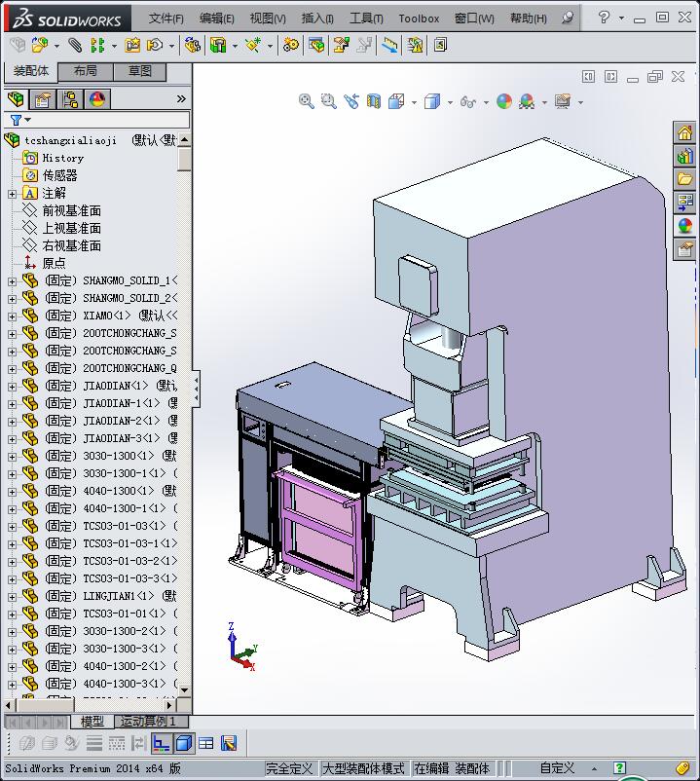Click the yellow tag icon in status bar
The height and width of the screenshot is (781, 700).
coord(682,768)
